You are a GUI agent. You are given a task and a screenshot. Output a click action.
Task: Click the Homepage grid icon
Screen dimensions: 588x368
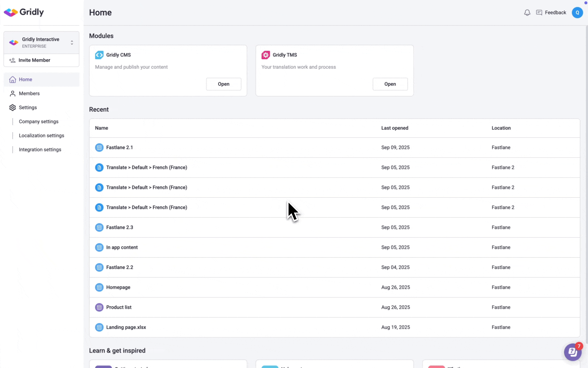[x=99, y=288]
